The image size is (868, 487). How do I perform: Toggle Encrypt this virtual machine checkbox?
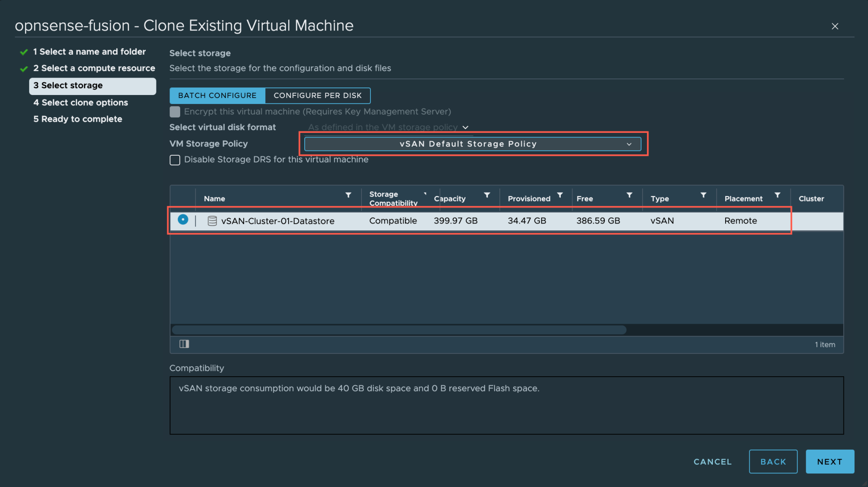tap(175, 112)
